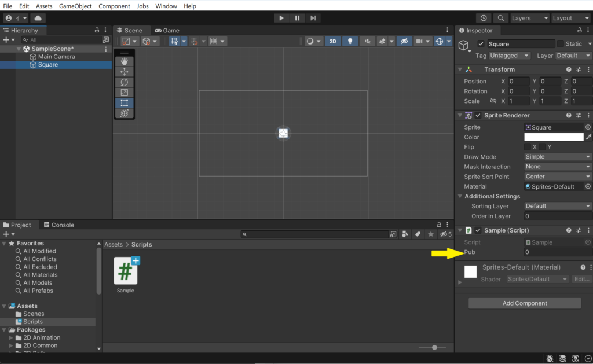
Task: Open the object picker for the Sprite field
Action: pos(588,127)
